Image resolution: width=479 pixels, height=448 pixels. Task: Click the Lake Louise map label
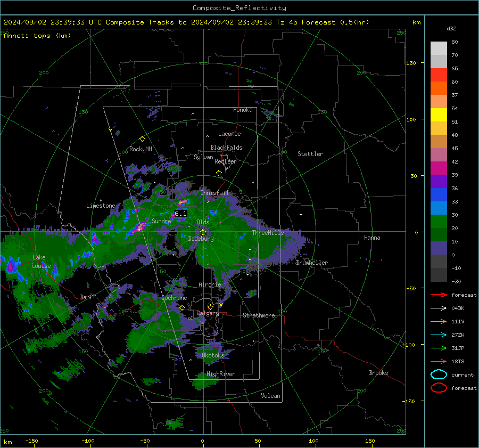click(x=41, y=262)
